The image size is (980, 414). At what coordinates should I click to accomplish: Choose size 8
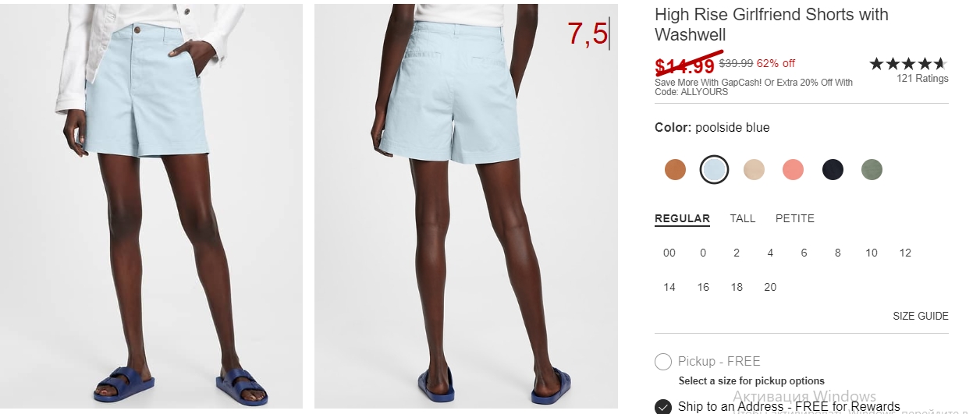click(x=838, y=253)
